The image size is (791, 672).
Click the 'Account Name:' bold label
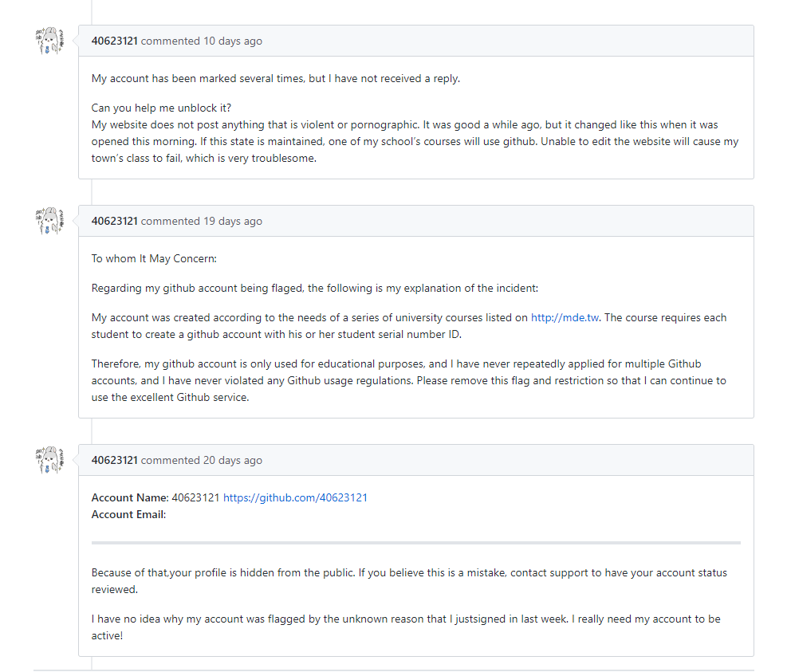tap(130, 497)
